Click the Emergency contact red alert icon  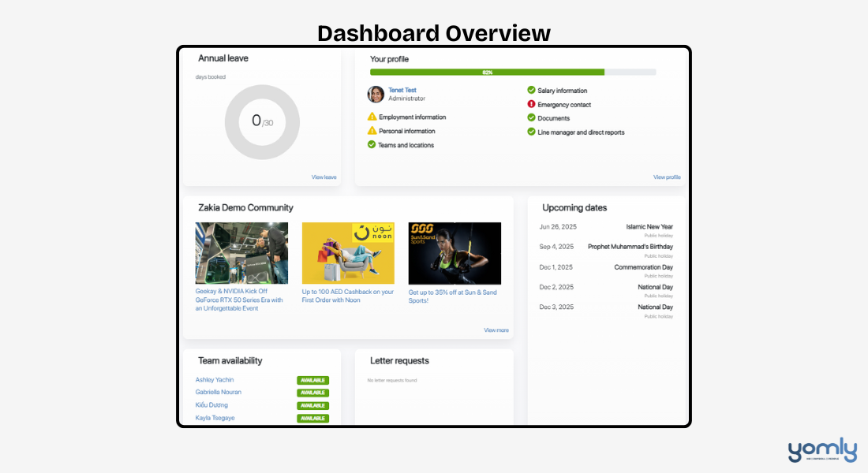point(531,104)
